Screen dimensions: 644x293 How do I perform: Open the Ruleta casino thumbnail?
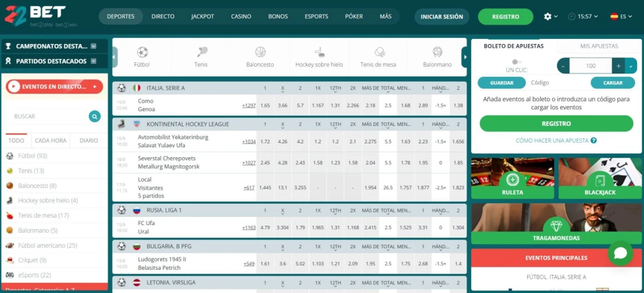tap(513, 178)
